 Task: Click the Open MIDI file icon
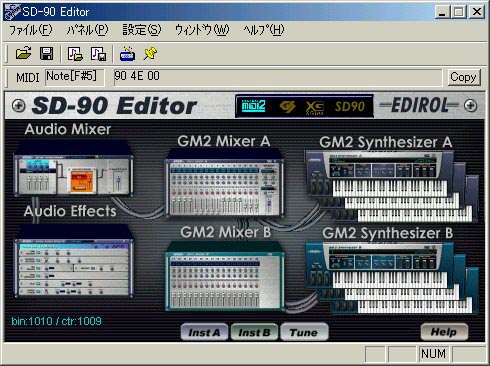coord(75,53)
